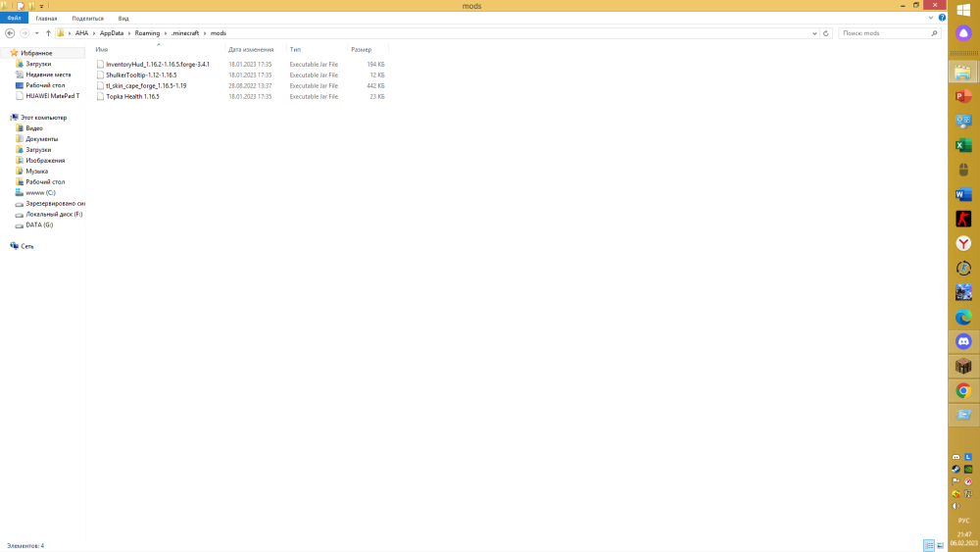Click the search magnifier icon
The width and height of the screenshot is (980, 552).
934,33
